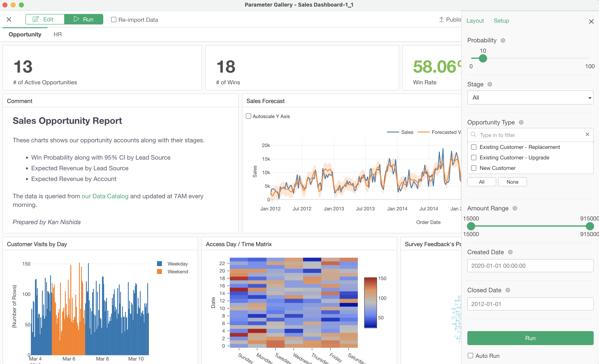
Task: Open Amount Range settings gear icon
Action: pyautogui.click(x=515, y=209)
